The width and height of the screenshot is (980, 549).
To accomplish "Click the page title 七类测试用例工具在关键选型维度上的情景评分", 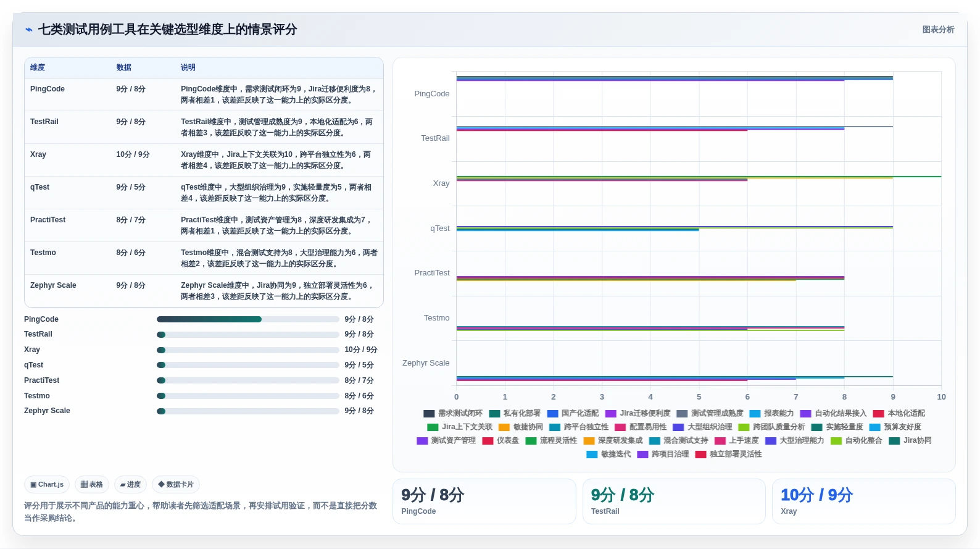I will click(x=168, y=30).
